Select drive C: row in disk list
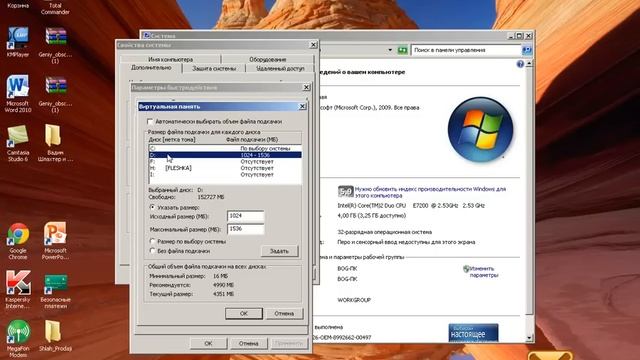640x360 pixels. pos(225,148)
